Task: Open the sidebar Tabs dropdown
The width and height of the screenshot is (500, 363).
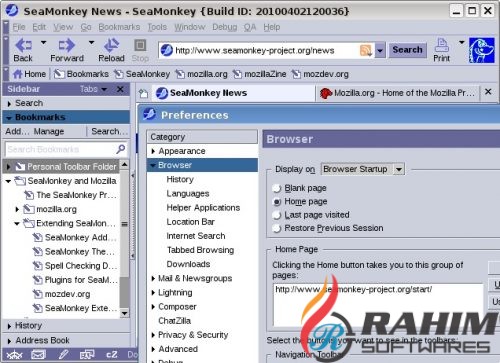Action: click(93, 89)
